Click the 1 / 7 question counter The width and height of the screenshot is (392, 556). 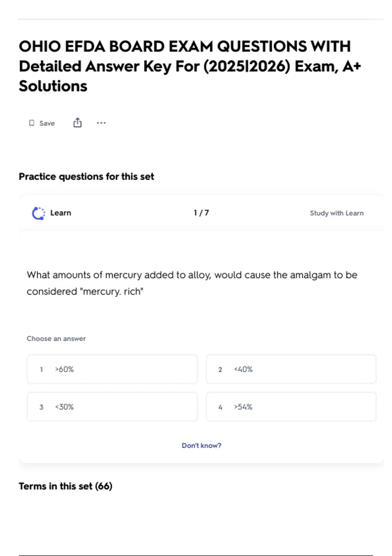201,213
